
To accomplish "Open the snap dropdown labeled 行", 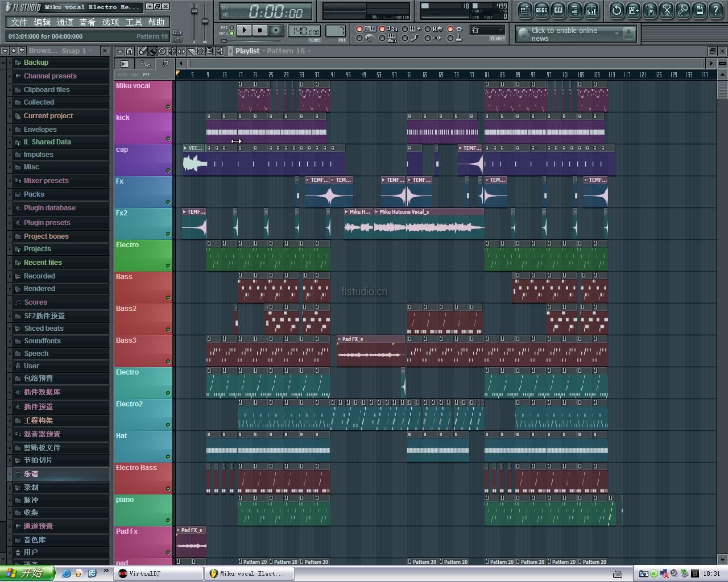I will click(487, 30).
